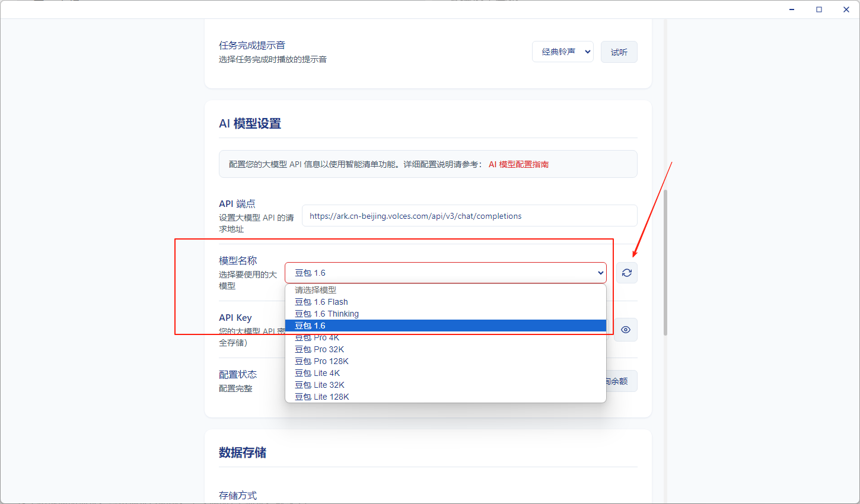
Task: Click the 试听 preview sound button
Action: click(x=619, y=52)
